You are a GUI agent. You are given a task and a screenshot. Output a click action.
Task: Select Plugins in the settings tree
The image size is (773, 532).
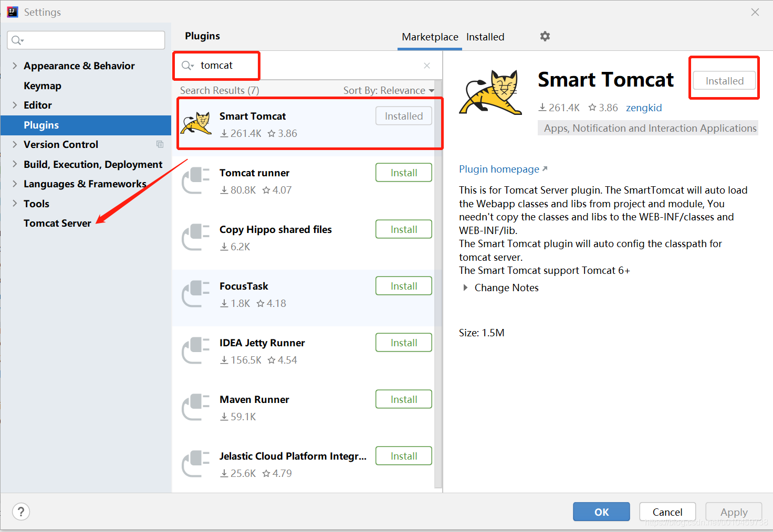pos(86,125)
